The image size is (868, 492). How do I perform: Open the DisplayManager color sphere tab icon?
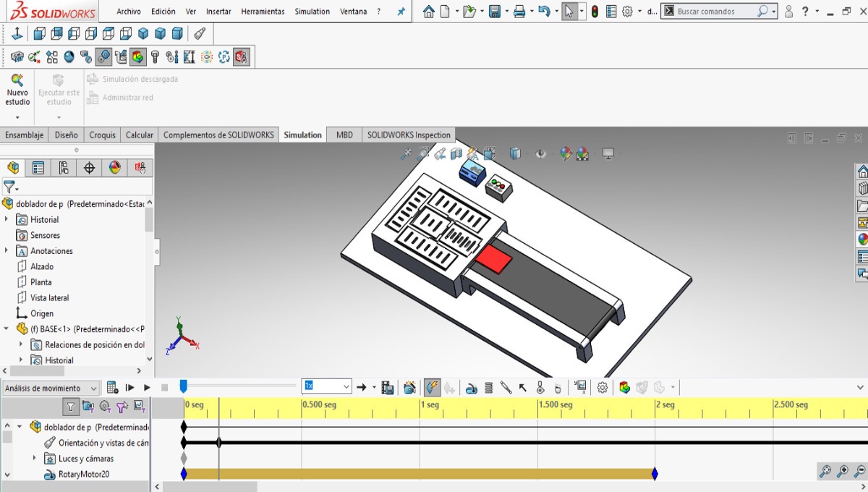coord(114,168)
